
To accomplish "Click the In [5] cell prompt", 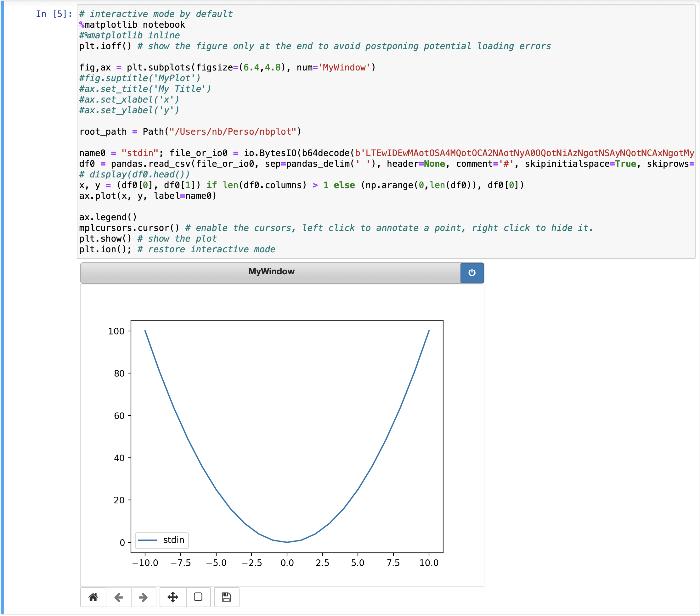I will coord(54,14).
